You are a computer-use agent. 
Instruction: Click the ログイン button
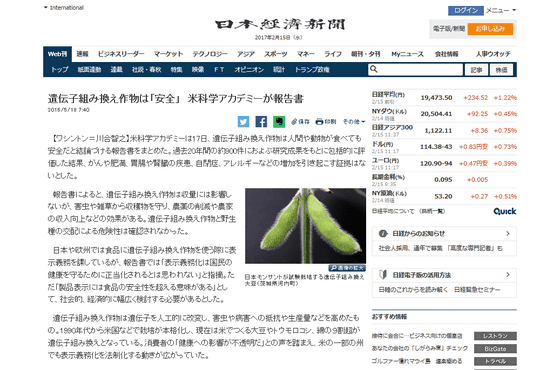coord(466,11)
